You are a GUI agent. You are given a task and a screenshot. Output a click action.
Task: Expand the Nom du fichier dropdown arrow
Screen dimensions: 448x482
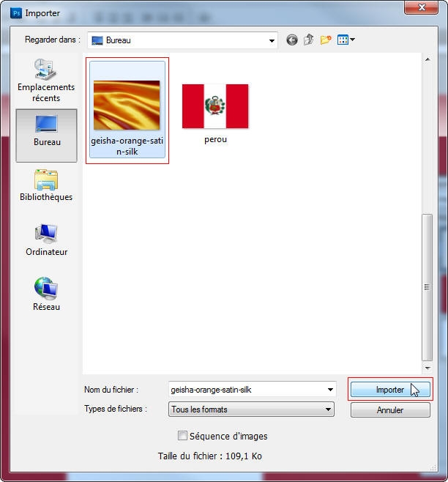(x=330, y=390)
